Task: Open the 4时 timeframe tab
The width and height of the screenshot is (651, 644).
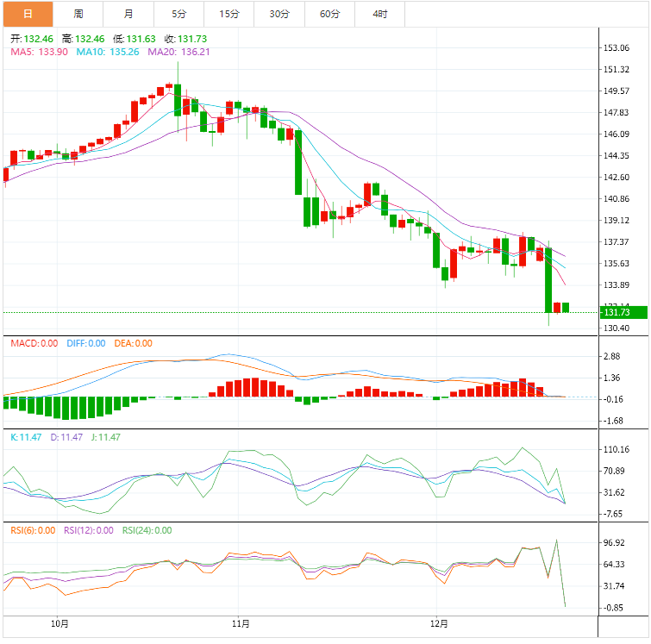Action: 380,14
